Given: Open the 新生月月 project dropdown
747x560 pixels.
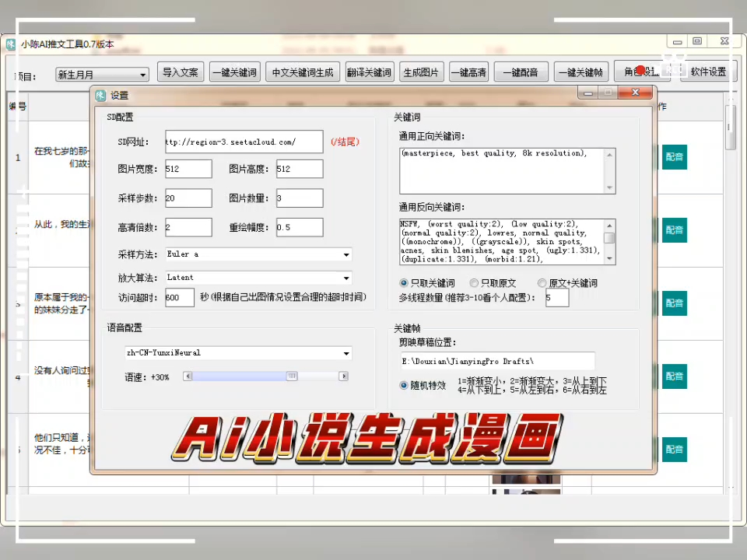Looking at the screenshot, I should [142, 74].
